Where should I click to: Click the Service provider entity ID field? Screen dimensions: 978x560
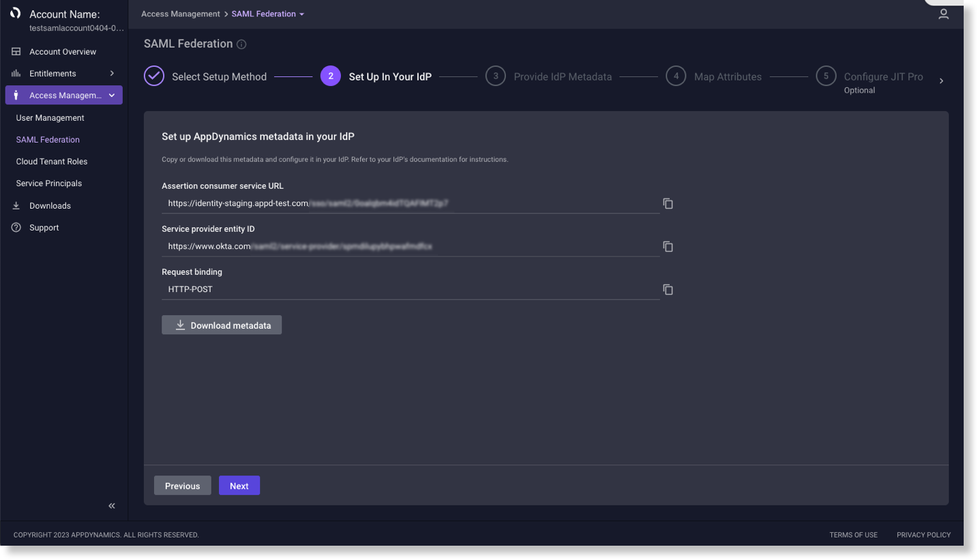click(x=411, y=246)
